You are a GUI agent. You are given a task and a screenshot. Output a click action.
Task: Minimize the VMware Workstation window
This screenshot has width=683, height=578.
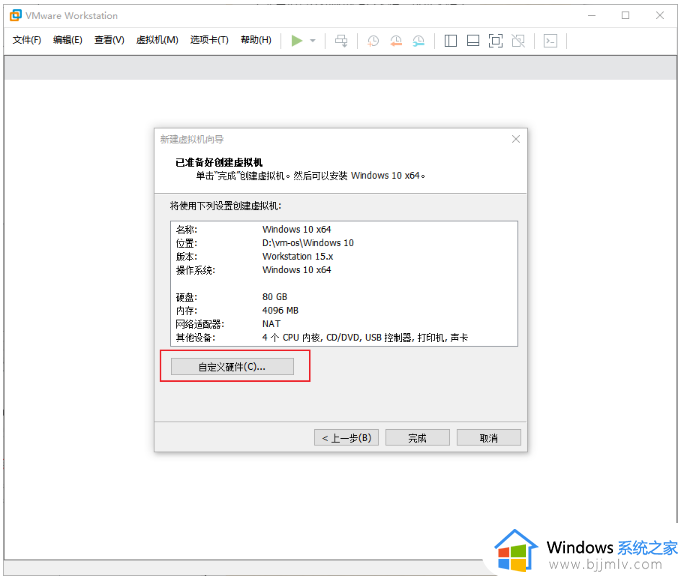tap(592, 15)
